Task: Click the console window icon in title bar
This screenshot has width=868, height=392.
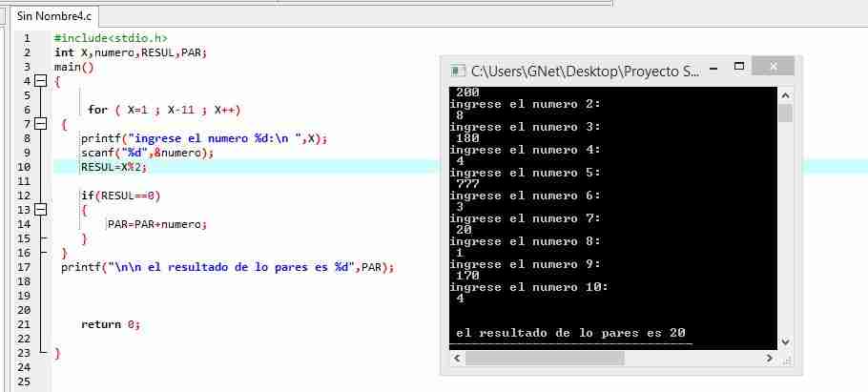Action: pos(457,71)
